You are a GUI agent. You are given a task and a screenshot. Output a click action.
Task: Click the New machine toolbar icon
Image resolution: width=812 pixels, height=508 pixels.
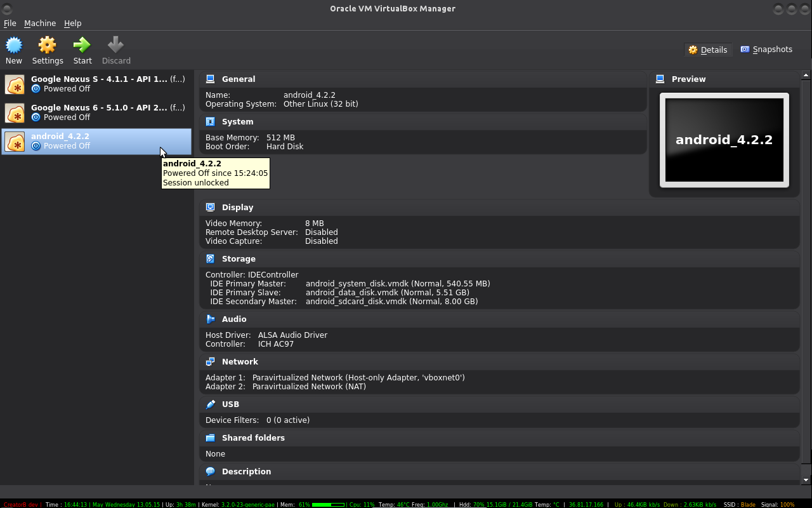(x=14, y=45)
